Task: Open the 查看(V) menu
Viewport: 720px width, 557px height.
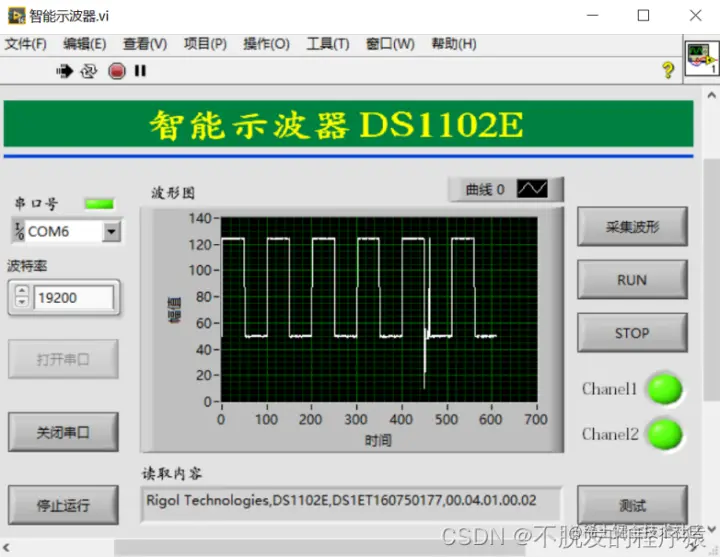Action: 145,44
